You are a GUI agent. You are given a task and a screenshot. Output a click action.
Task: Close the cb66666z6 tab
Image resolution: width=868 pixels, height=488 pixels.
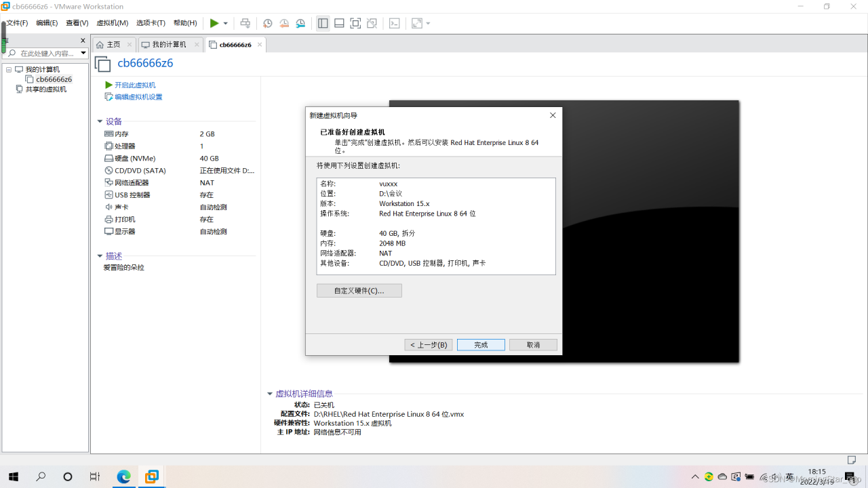pos(260,45)
